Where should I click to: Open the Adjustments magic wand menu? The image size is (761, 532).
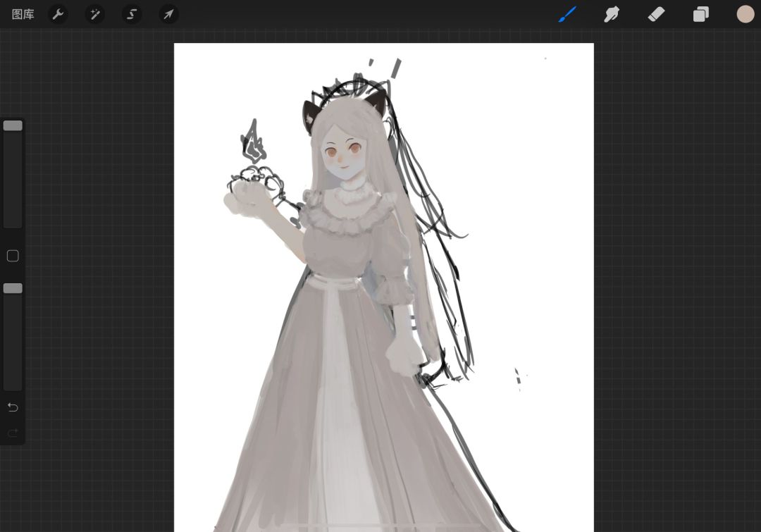(94, 14)
